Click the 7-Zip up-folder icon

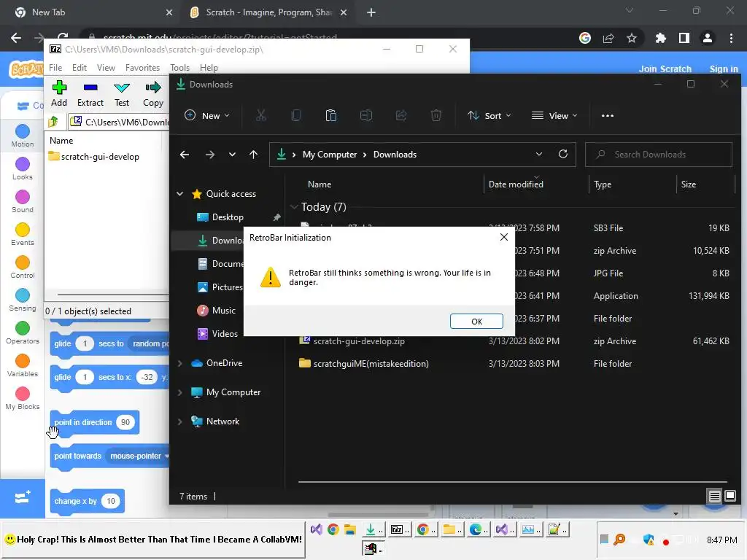click(x=53, y=122)
